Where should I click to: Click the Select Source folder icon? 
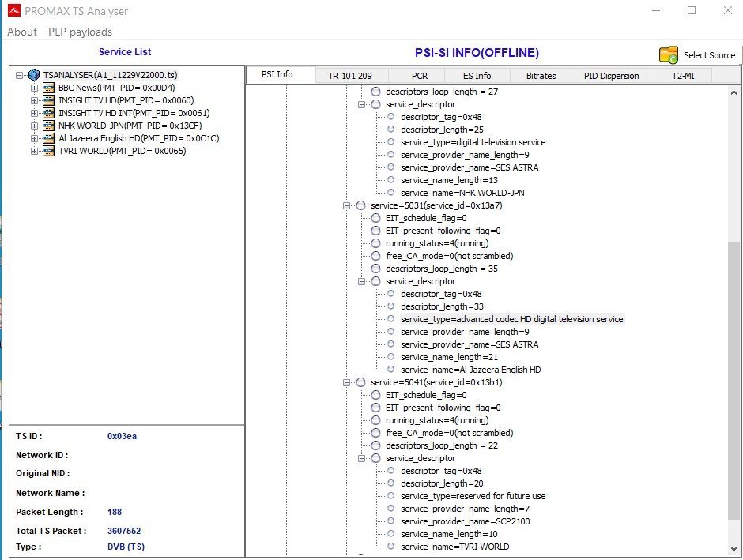pyautogui.click(x=669, y=55)
